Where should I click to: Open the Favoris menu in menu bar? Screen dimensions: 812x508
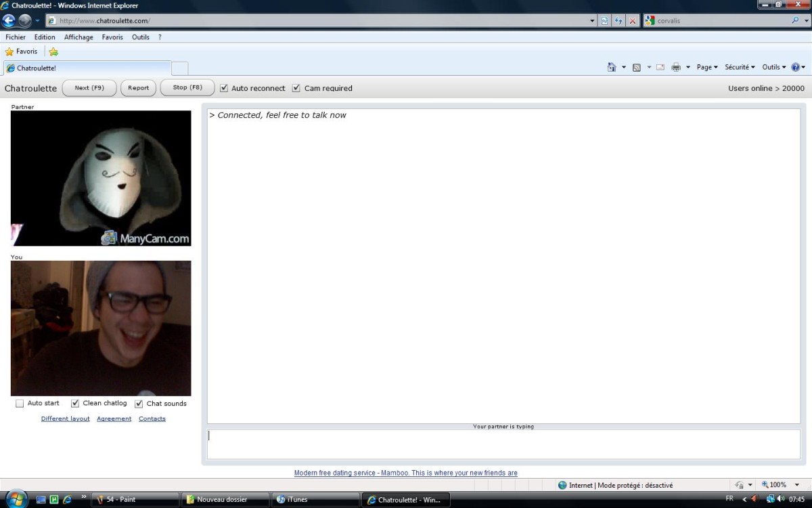pos(112,37)
